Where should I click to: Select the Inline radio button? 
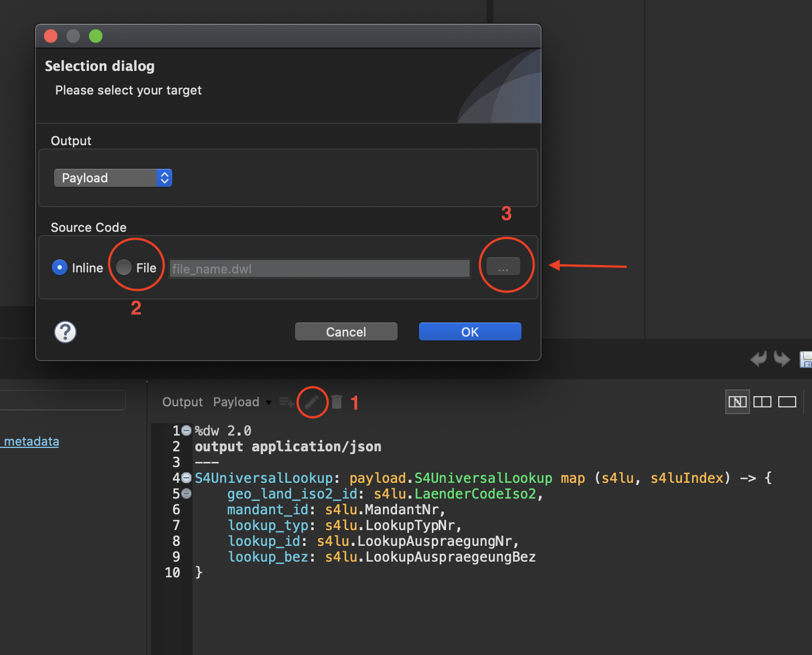pyautogui.click(x=60, y=267)
